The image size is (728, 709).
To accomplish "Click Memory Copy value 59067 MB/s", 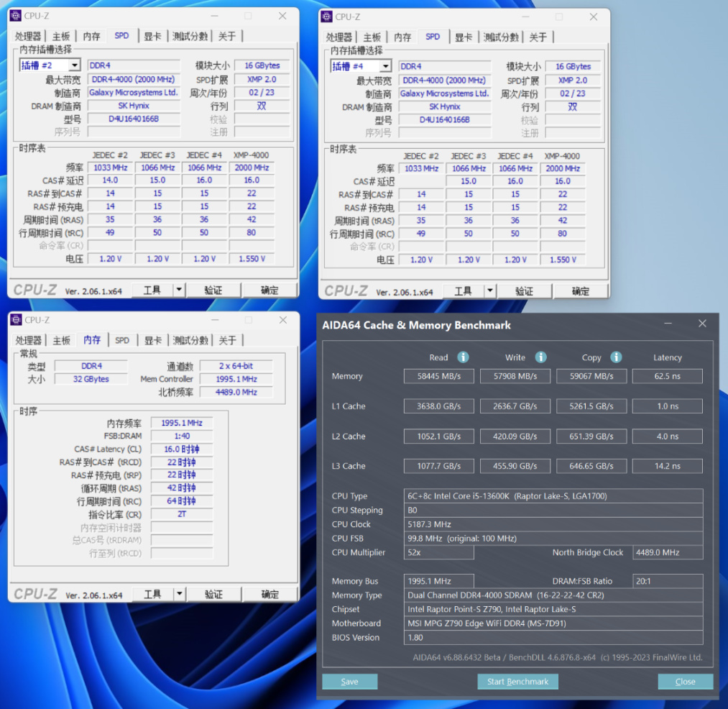I will coord(591,376).
